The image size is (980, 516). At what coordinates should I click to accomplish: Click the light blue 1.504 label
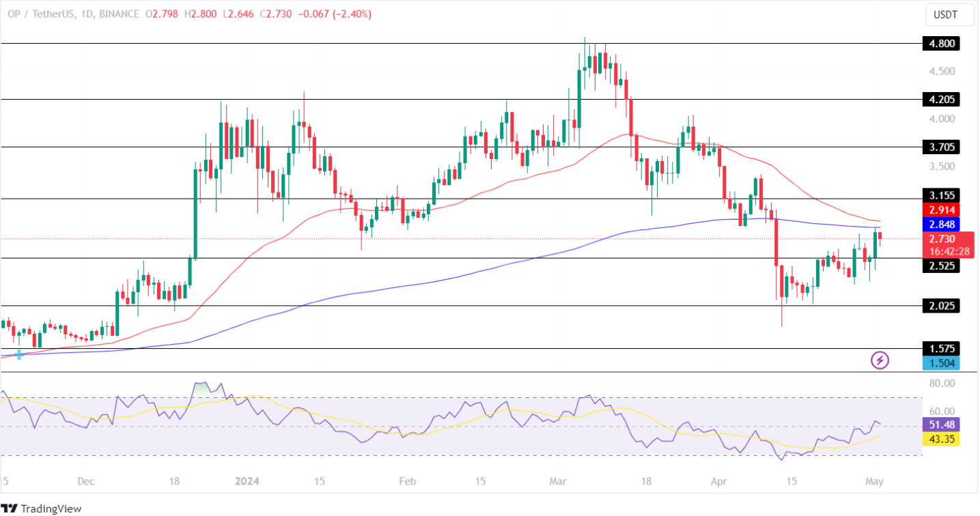[940, 363]
